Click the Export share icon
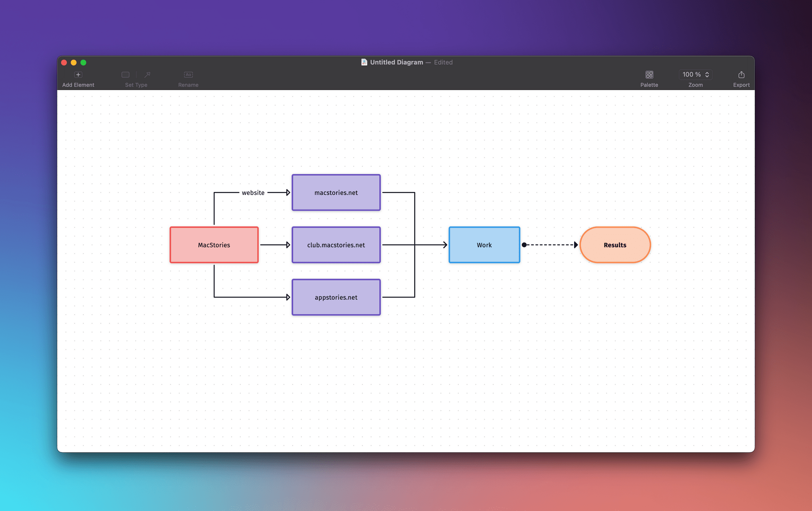This screenshot has height=511, width=812. [x=741, y=75]
